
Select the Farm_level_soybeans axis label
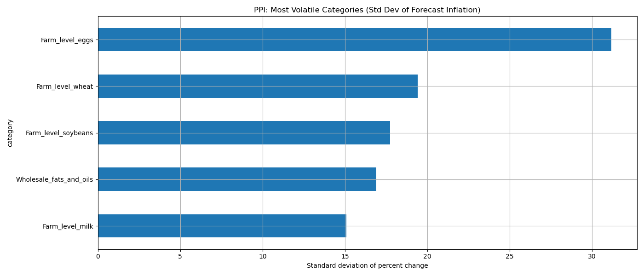(59, 133)
